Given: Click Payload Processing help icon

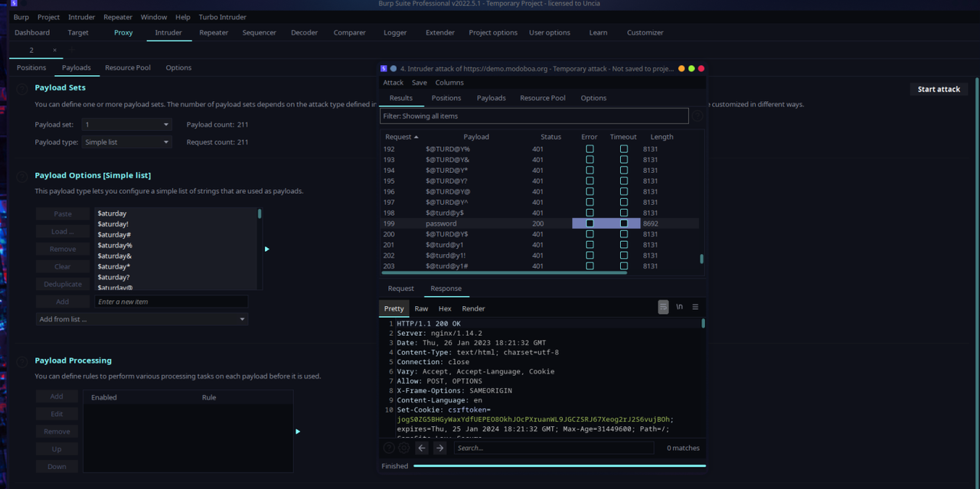Looking at the screenshot, I should click(22, 362).
